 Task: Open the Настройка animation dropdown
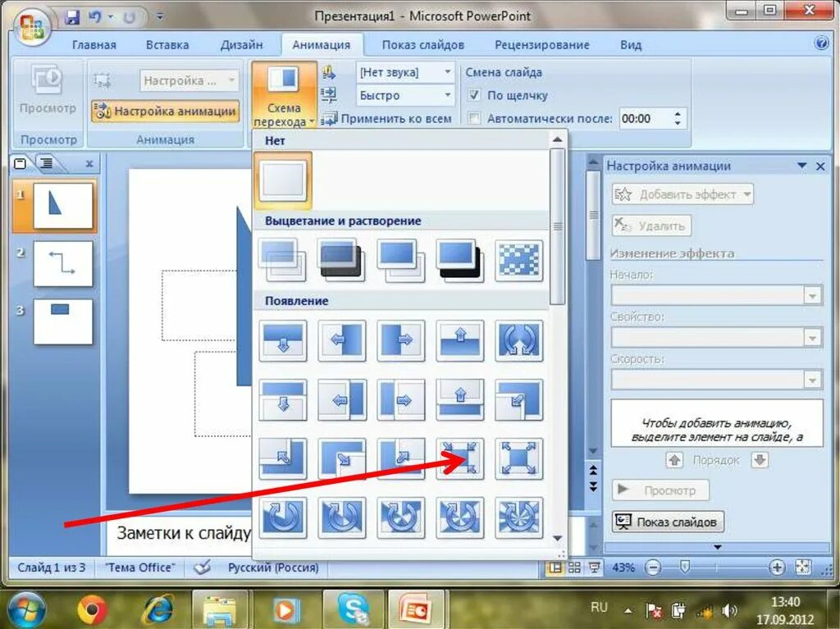point(189,81)
